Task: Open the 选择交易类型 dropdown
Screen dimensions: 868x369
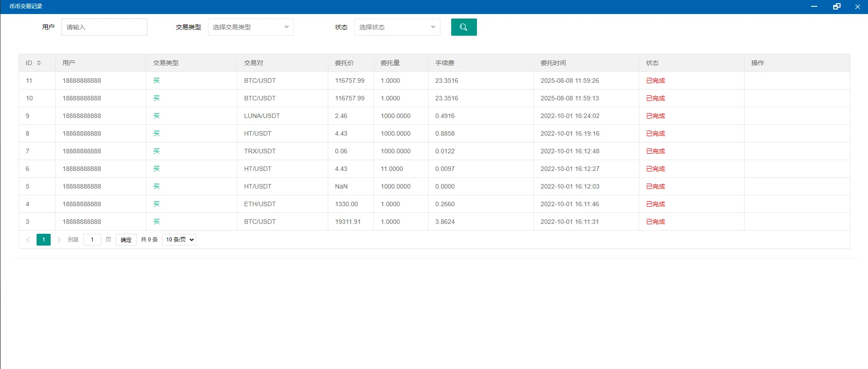Action: pos(250,27)
